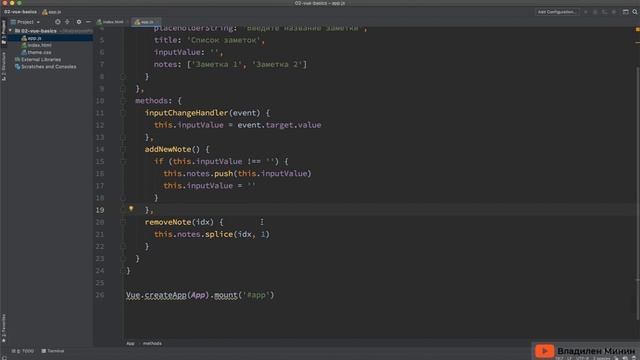The height and width of the screenshot is (360, 640).
Task: Click 'push' in line 16
Action: 223,173
